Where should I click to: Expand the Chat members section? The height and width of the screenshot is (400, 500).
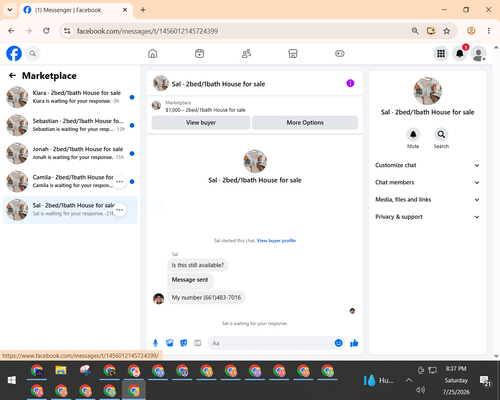[x=427, y=182]
